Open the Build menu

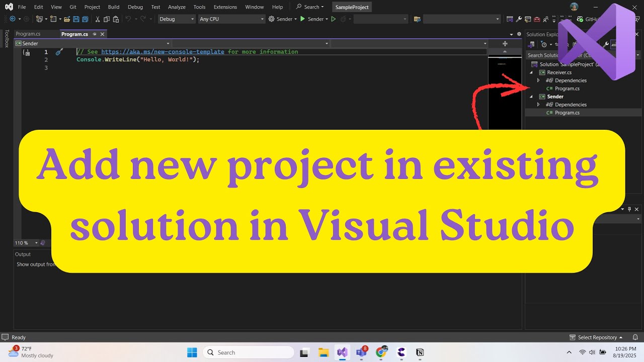114,7
